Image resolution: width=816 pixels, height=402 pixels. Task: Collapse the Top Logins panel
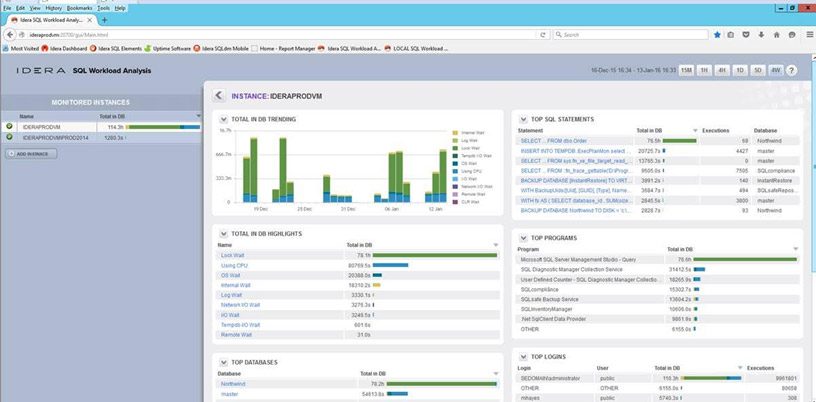(523, 357)
